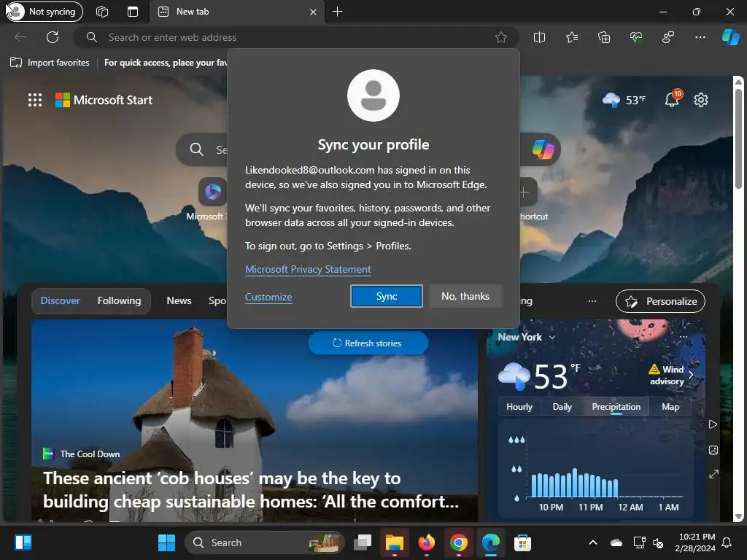This screenshot has height=560, width=747.
Task: Open feed more options ellipsis
Action: click(x=592, y=301)
